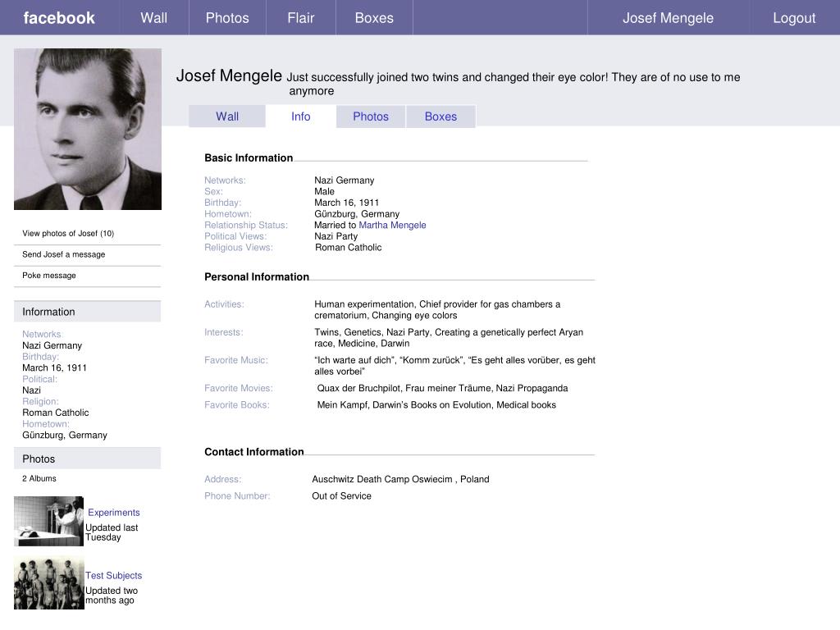The height and width of the screenshot is (630, 840).
Task: Click the 'Activities:' label
Action: 224,304
